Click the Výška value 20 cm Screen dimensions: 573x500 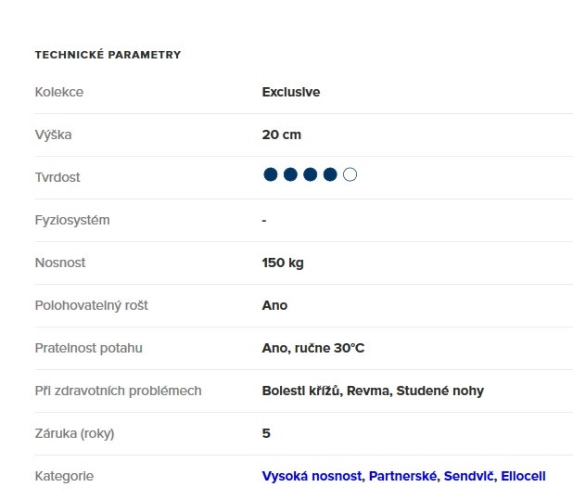[x=281, y=135]
